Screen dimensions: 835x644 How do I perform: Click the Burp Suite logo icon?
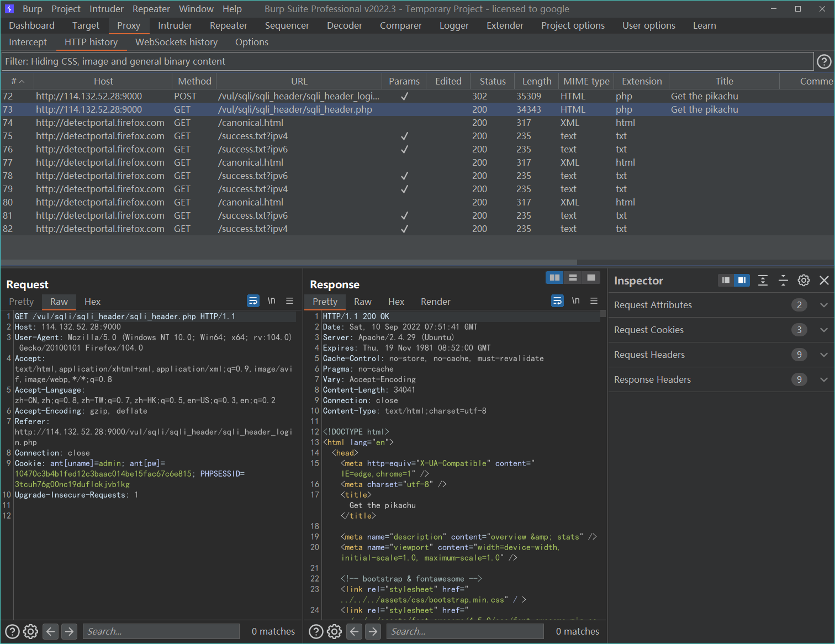click(9, 9)
